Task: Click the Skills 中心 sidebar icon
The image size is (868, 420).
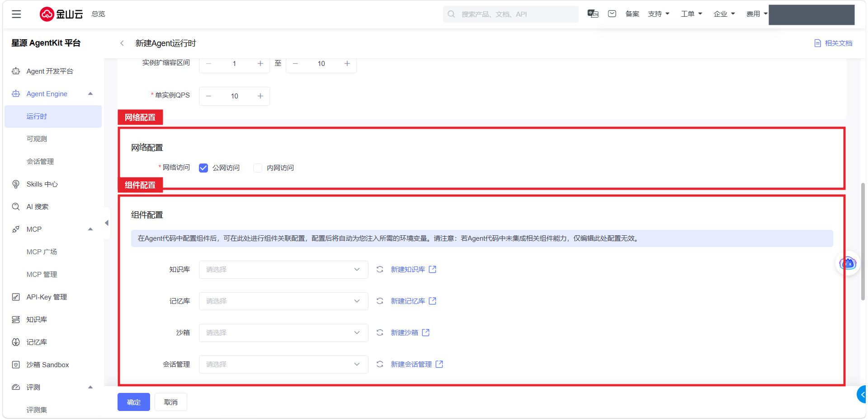Action: [16, 184]
